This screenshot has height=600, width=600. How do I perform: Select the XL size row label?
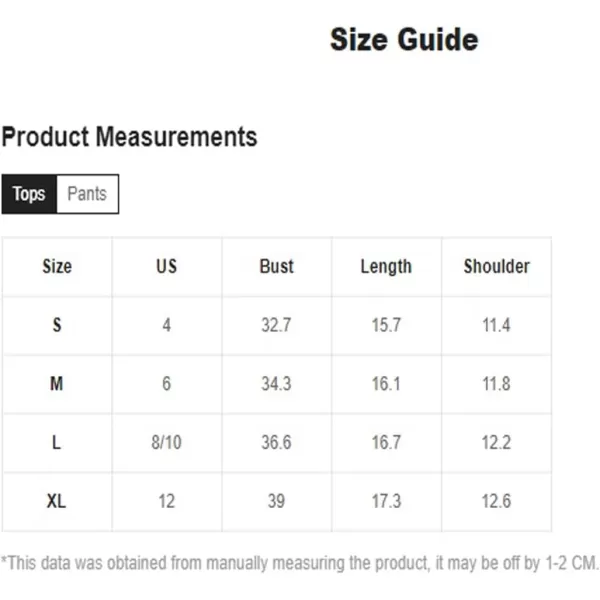57,501
